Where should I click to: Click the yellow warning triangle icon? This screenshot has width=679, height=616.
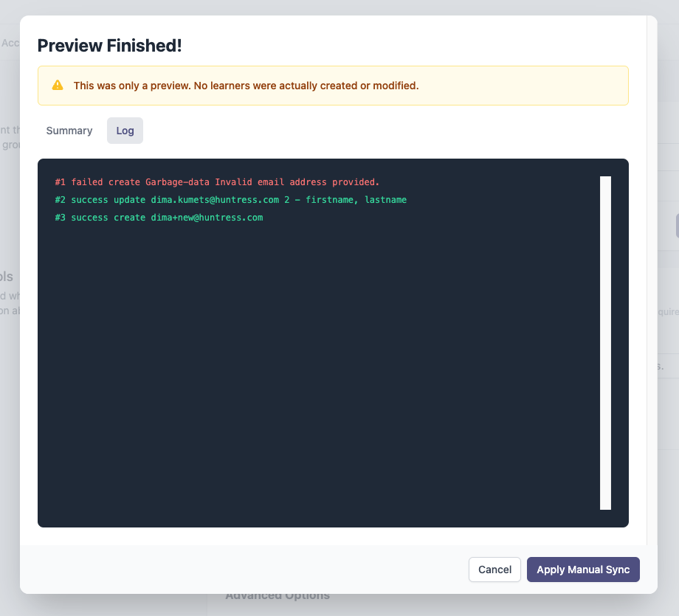tap(58, 86)
